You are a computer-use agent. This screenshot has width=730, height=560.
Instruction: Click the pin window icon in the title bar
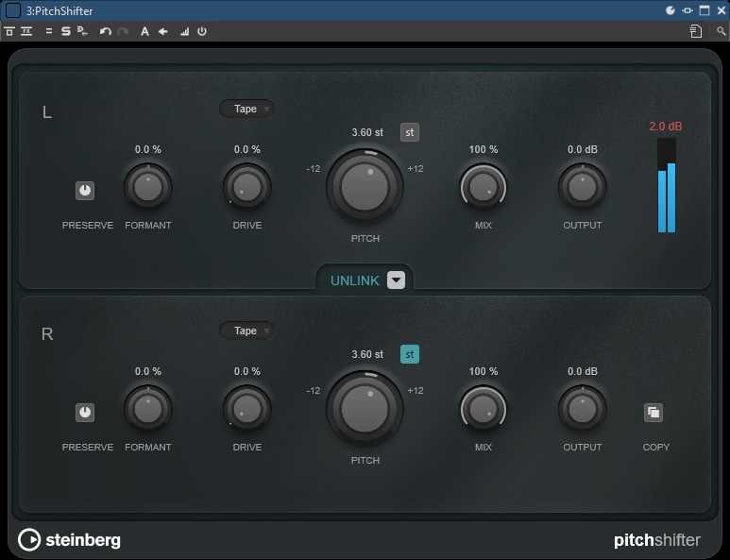click(688, 10)
